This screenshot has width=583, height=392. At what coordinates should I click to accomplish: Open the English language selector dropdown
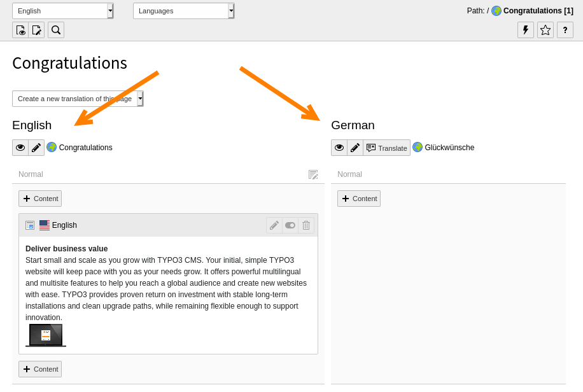(62, 11)
